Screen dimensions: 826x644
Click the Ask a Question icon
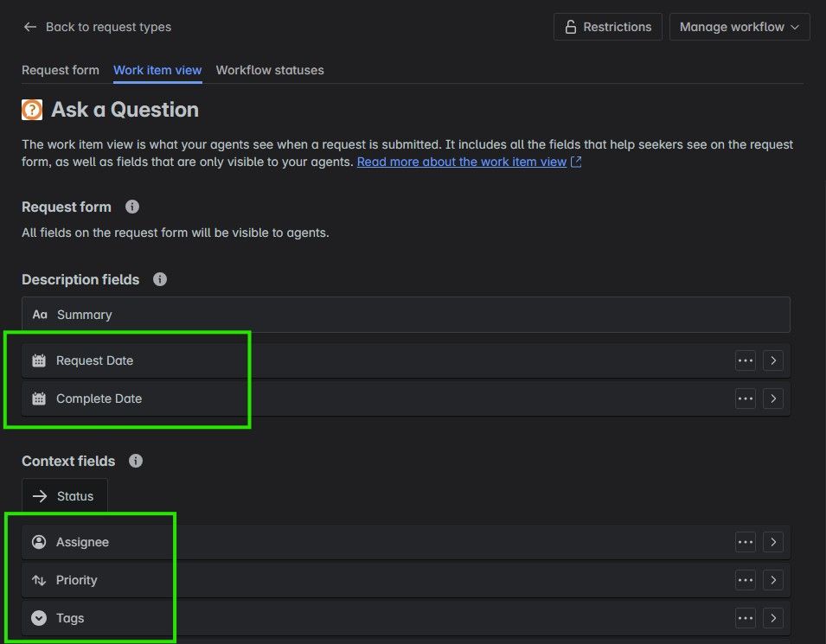[x=32, y=110]
